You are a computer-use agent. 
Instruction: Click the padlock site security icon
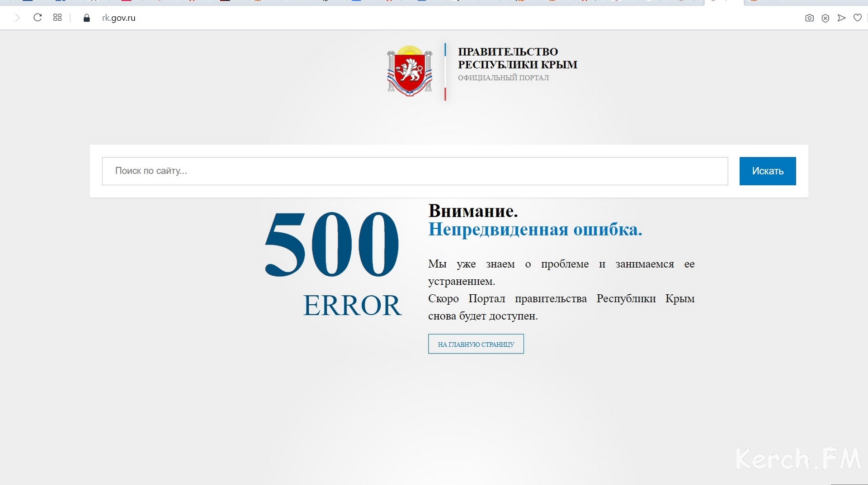pos(87,18)
